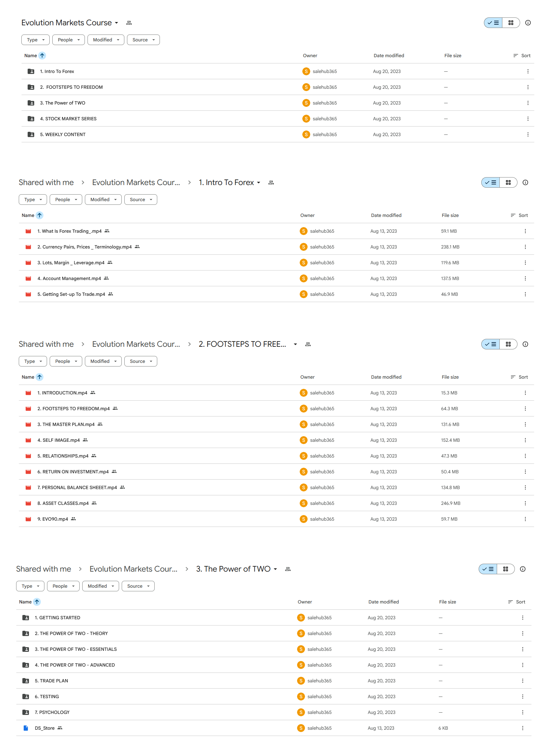Open more actions for What Is Forex Trading_.mp4

click(x=525, y=231)
